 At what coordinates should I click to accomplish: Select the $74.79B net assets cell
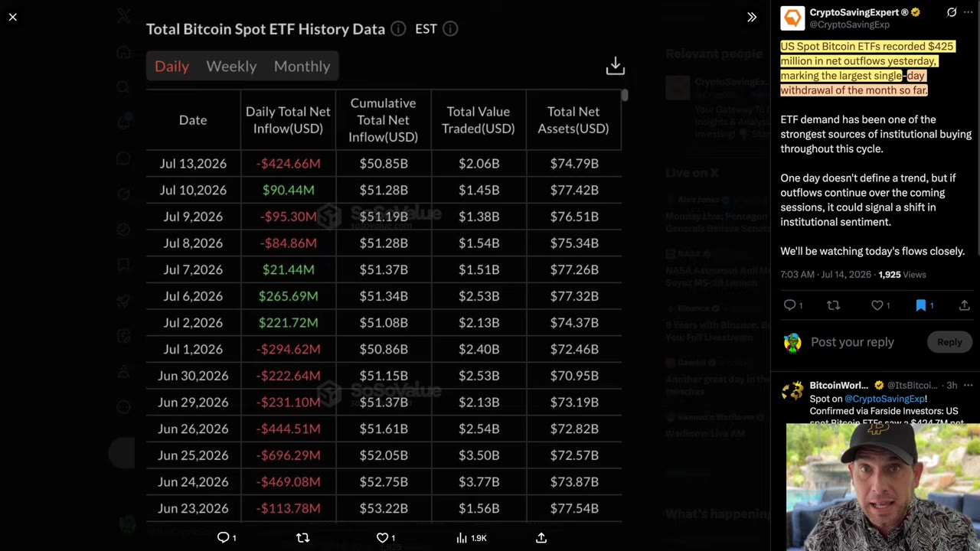(x=574, y=164)
